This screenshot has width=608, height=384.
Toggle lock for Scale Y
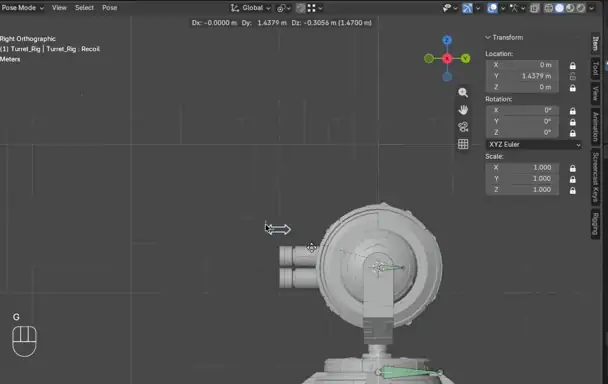coord(573,179)
